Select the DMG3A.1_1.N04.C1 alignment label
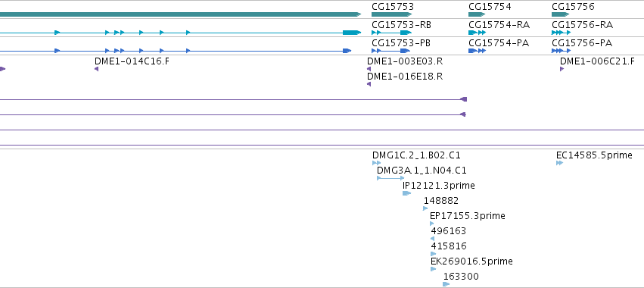Viewport: 644px width, 288px height. pyautogui.click(x=422, y=170)
